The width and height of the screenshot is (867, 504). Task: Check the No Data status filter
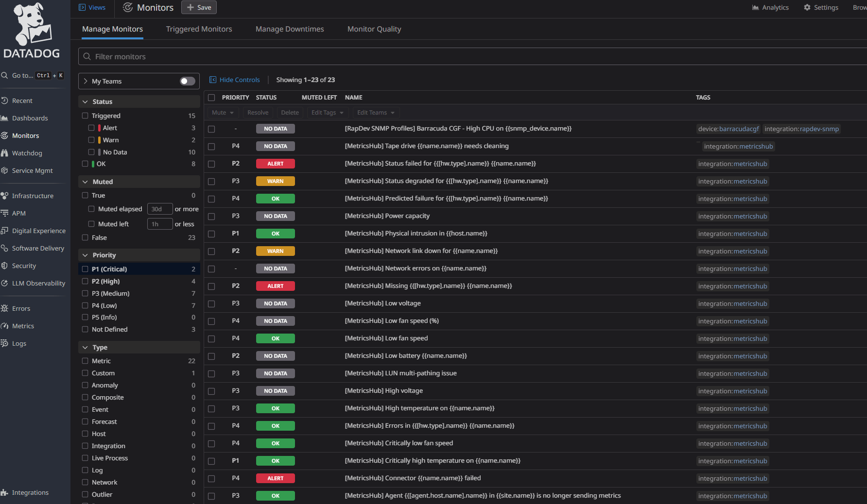91,152
